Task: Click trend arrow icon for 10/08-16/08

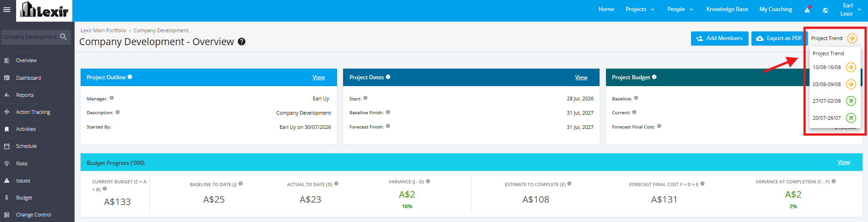Action: [851, 67]
